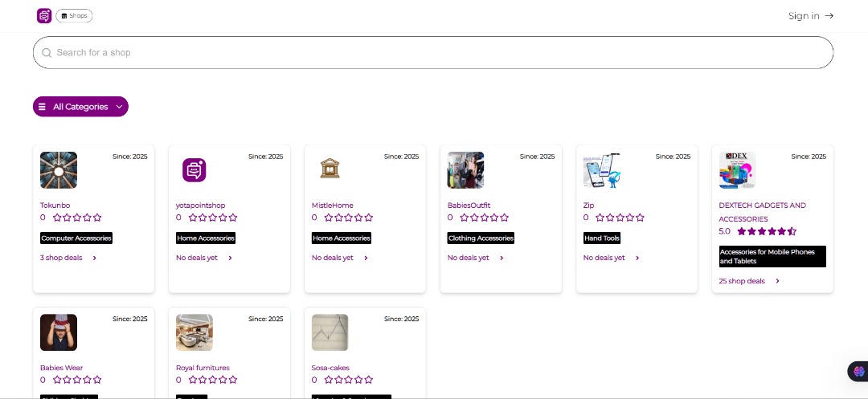This screenshot has width=868, height=399.
Task: Open the Zip shop phone image
Action: [602, 170]
